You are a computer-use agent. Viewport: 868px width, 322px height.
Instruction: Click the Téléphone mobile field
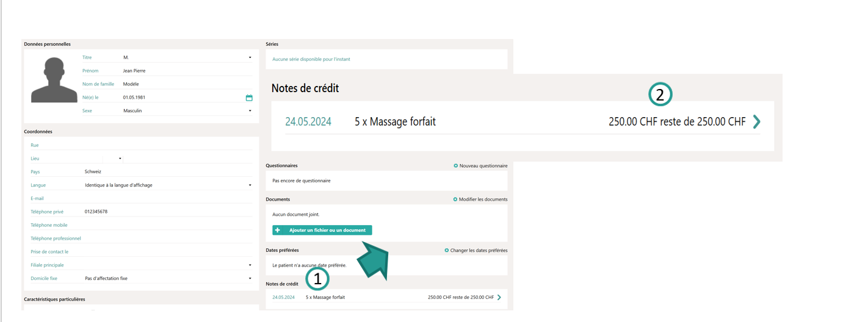168,225
